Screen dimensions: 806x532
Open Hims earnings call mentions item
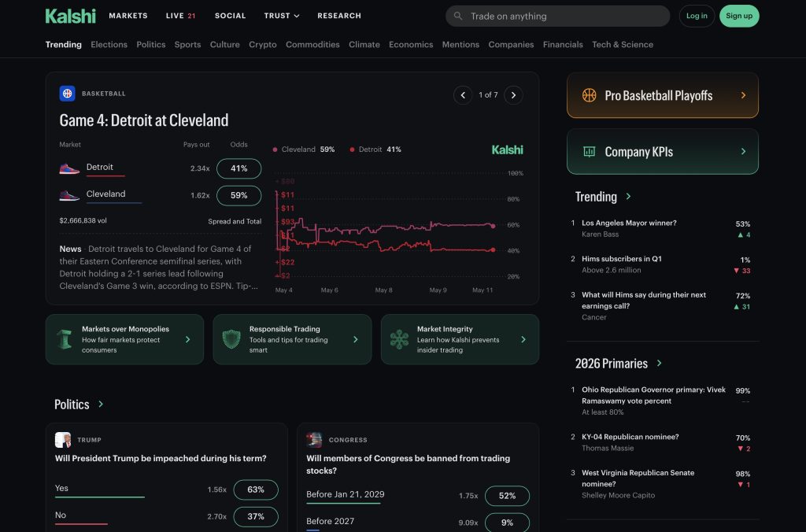click(662, 306)
